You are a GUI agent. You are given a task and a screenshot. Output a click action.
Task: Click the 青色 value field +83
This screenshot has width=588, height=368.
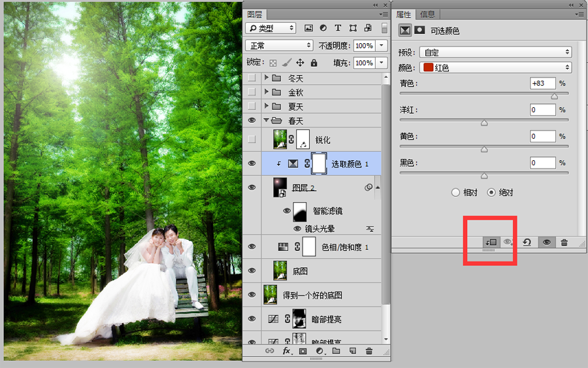(543, 83)
